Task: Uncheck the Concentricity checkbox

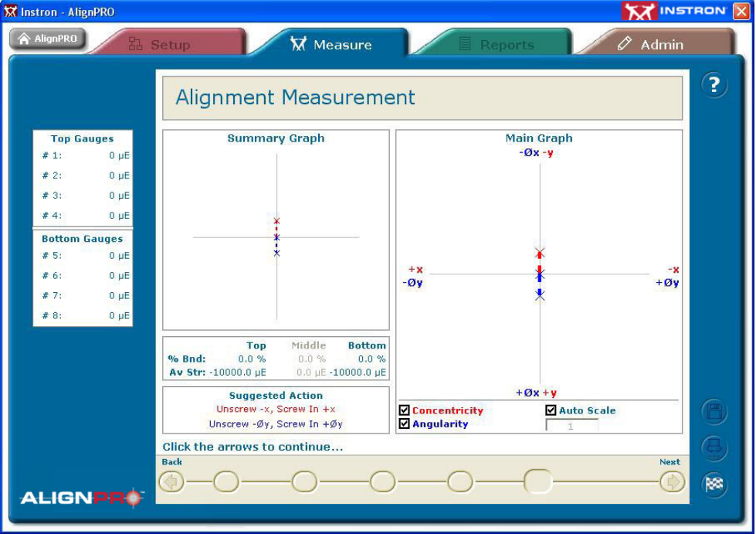Action: [405, 410]
